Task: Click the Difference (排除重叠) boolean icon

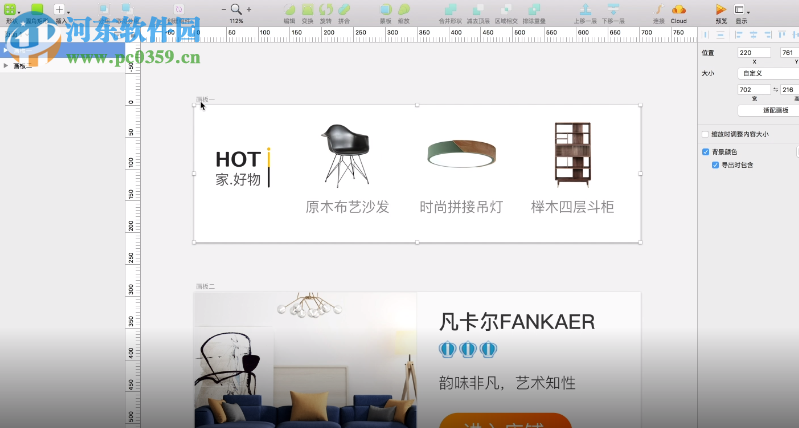Action: [534, 10]
